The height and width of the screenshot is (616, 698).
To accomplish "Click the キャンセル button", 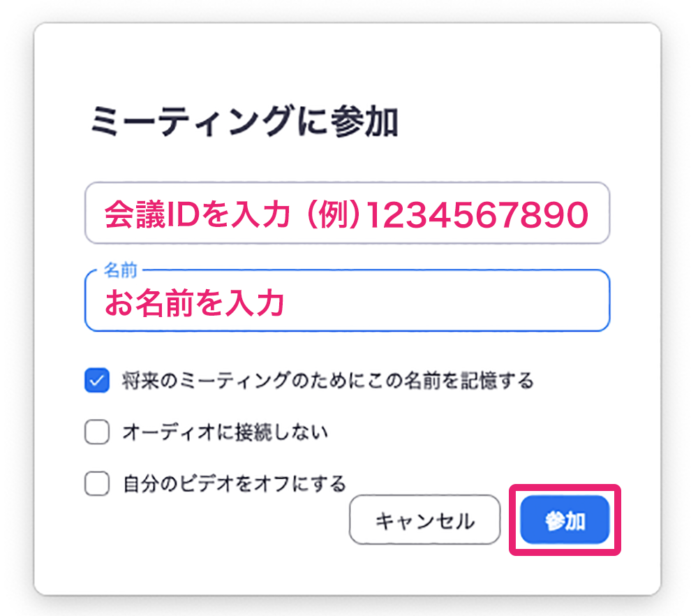I will pos(424,520).
